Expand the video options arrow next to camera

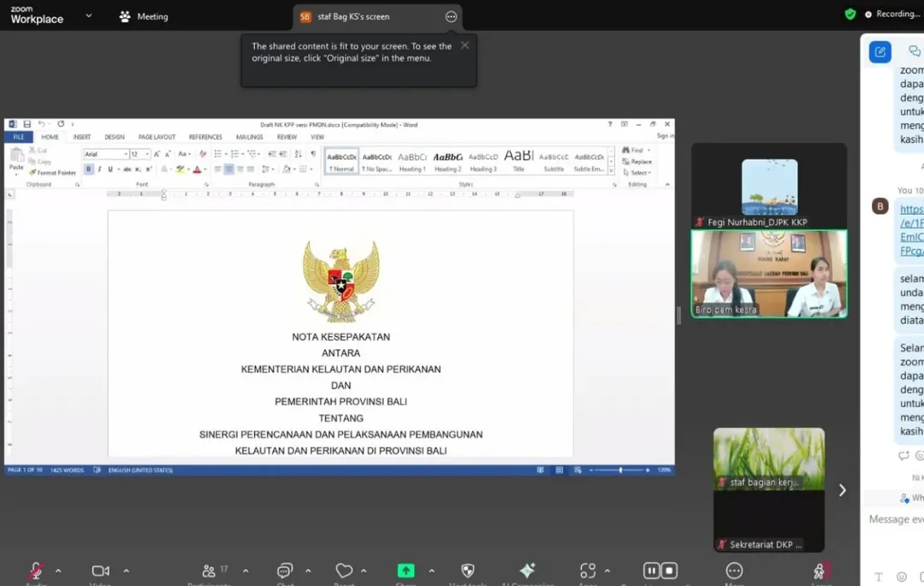pyautogui.click(x=126, y=571)
